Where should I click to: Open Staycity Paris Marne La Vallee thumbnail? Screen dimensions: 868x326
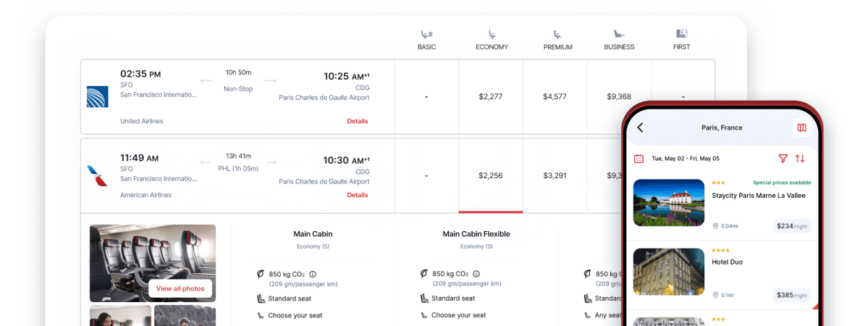tap(668, 203)
